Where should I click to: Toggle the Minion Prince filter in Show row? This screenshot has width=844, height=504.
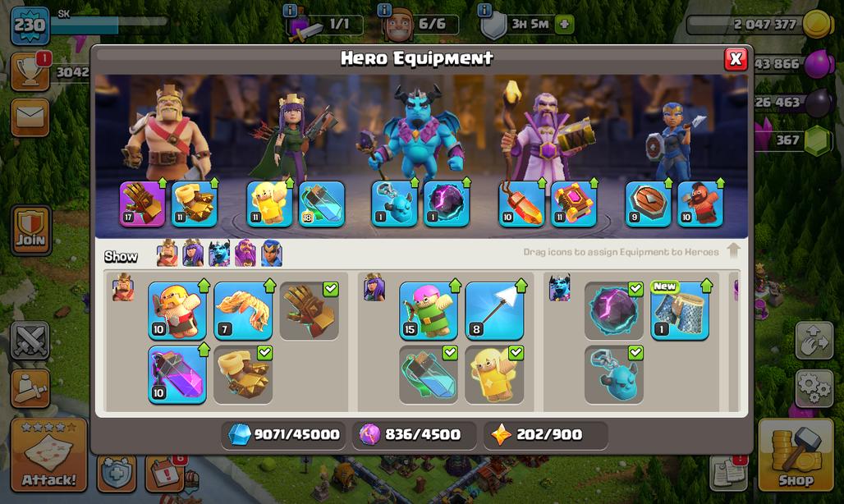(x=219, y=253)
